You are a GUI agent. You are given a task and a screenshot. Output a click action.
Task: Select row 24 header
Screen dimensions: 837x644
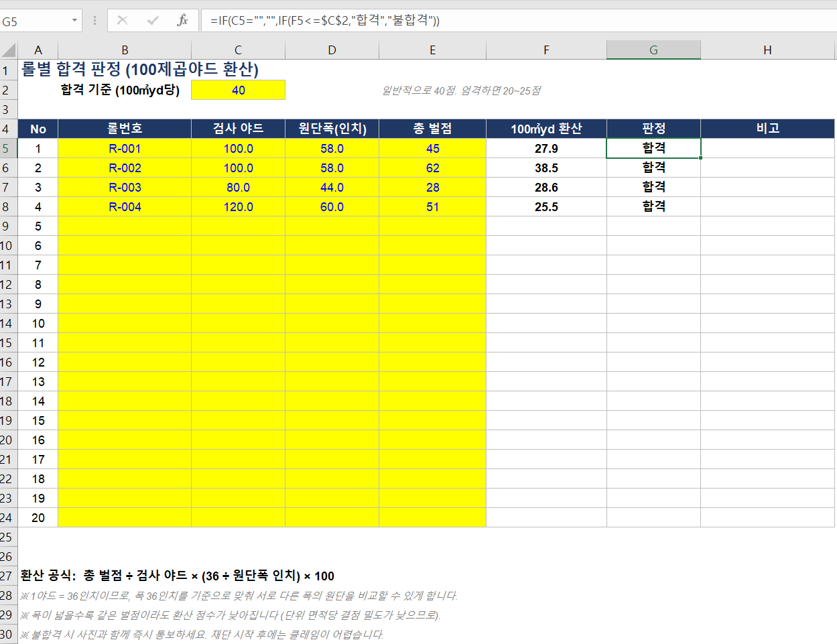8,518
